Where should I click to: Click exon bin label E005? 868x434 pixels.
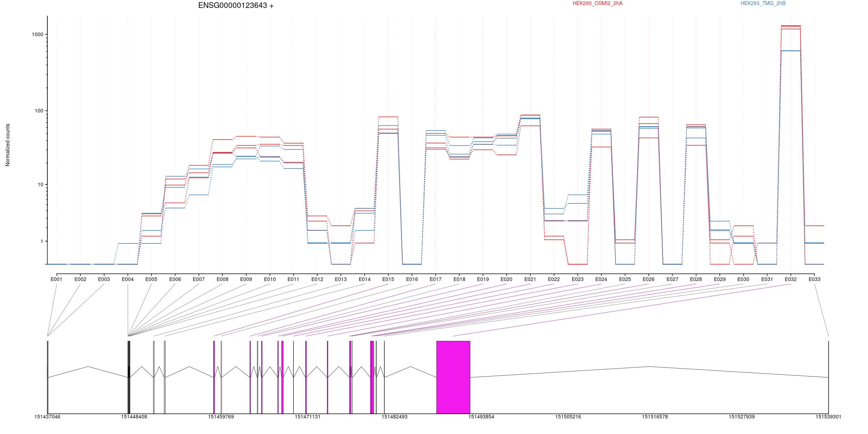click(x=151, y=279)
